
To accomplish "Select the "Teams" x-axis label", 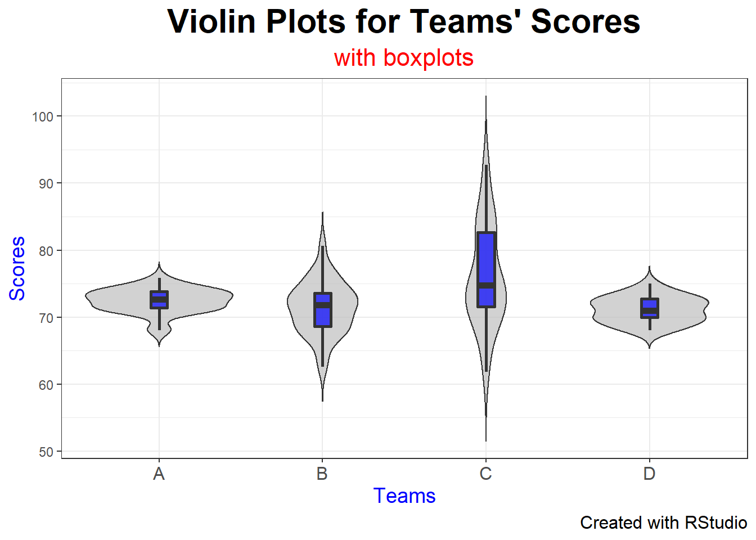I will [x=404, y=496].
